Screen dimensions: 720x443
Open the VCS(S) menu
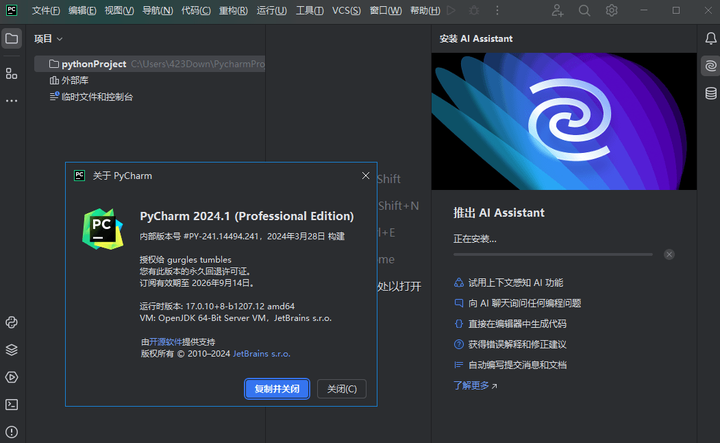point(346,10)
